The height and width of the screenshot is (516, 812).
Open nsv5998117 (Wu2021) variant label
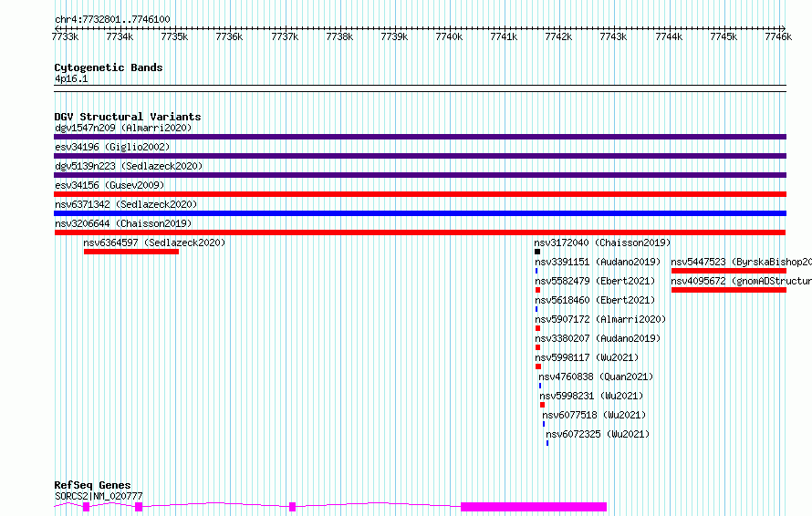[587, 357]
